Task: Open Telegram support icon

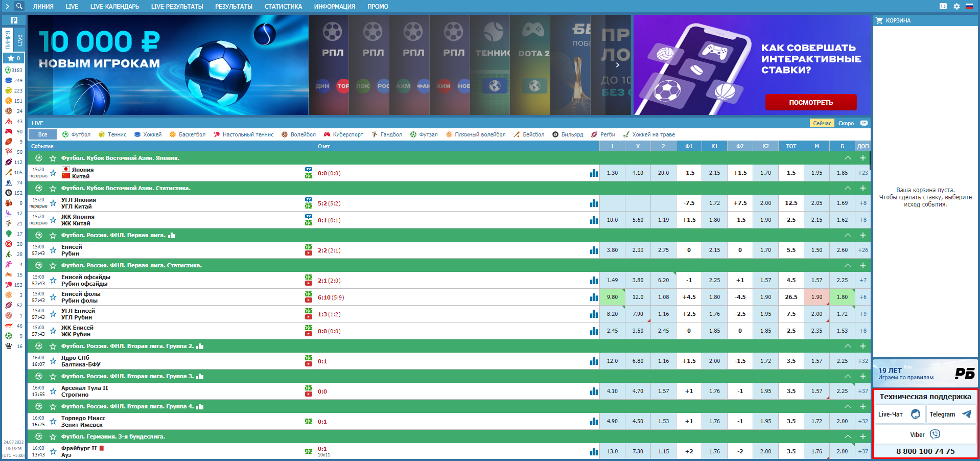Action: pos(966,414)
